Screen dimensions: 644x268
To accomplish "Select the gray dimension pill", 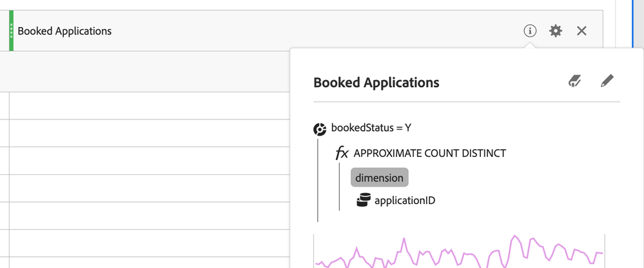I will pyautogui.click(x=380, y=178).
